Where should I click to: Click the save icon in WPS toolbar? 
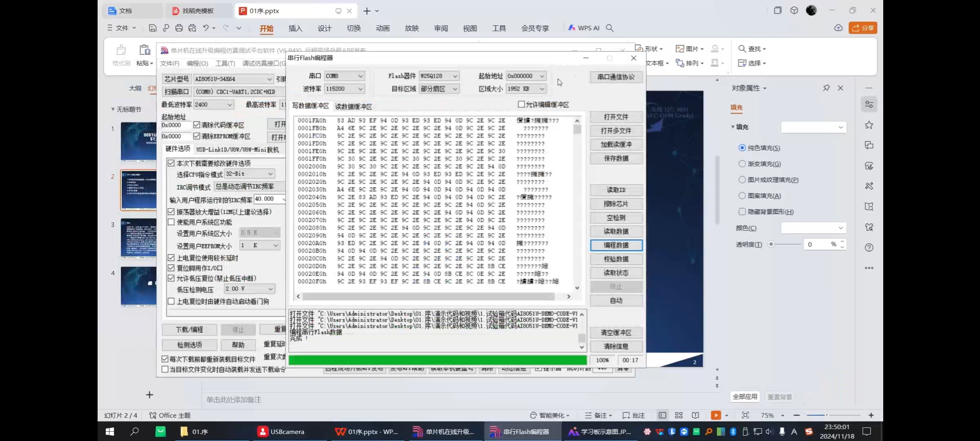[x=153, y=28]
